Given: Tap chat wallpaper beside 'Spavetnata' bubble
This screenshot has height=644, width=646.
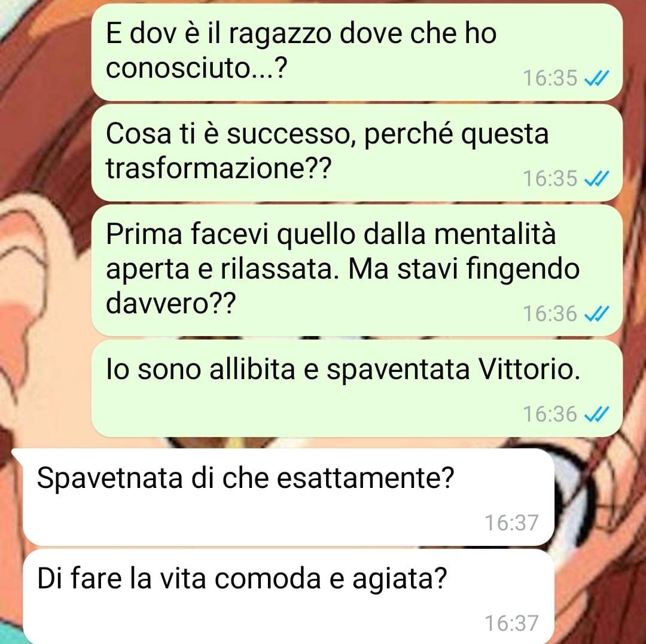Looking at the screenshot, I should pyautogui.click(x=599, y=498).
